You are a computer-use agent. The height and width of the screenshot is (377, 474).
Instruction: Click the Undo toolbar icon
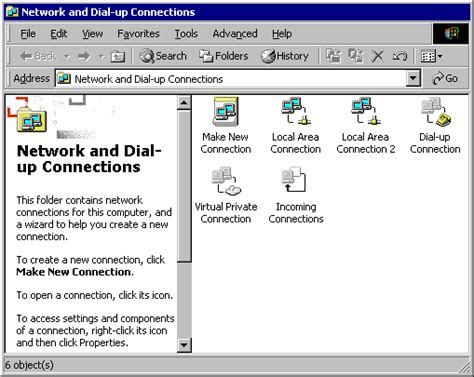[400, 56]
